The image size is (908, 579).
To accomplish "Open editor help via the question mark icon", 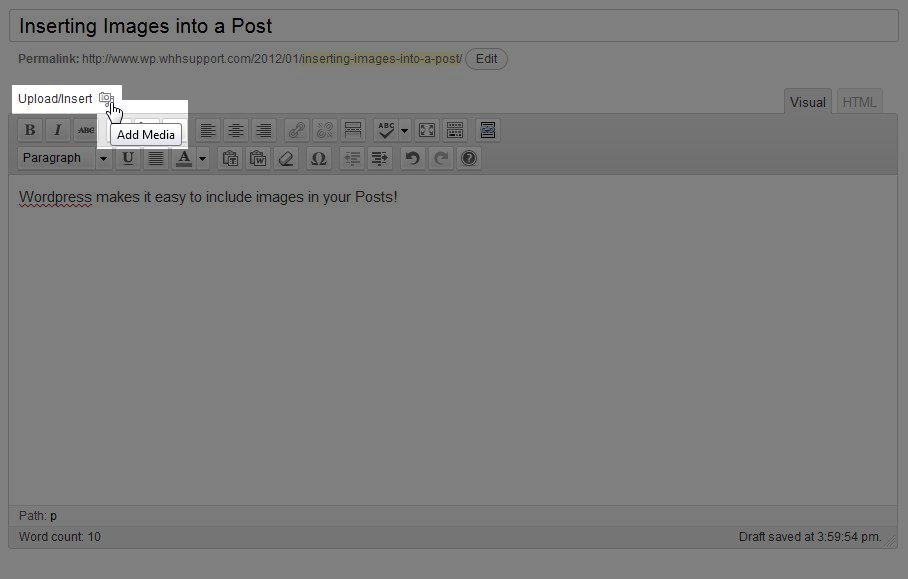I will [468, 158].
